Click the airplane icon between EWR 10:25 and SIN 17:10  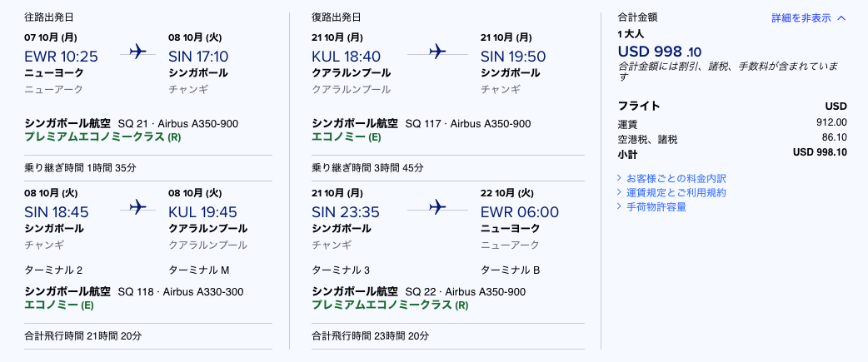pyautogui.click(x=137, y=52)
